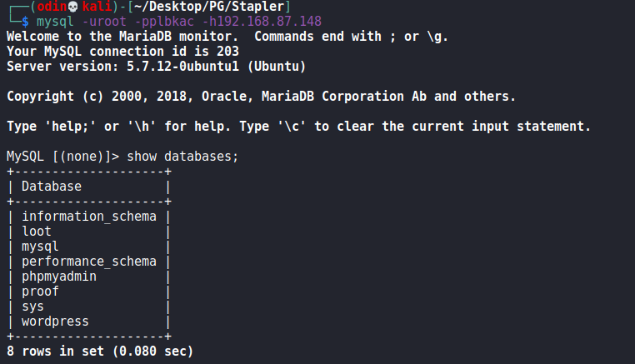The width and height of the screenshot is (635, 364).
Task: Click the connection id 203
Action: coord(227,52)
